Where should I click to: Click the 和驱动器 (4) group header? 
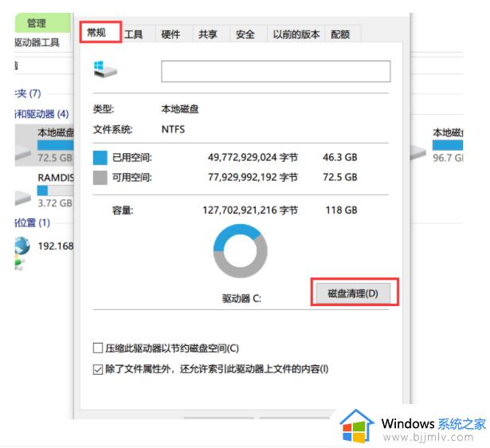click(x=42, y=114)
